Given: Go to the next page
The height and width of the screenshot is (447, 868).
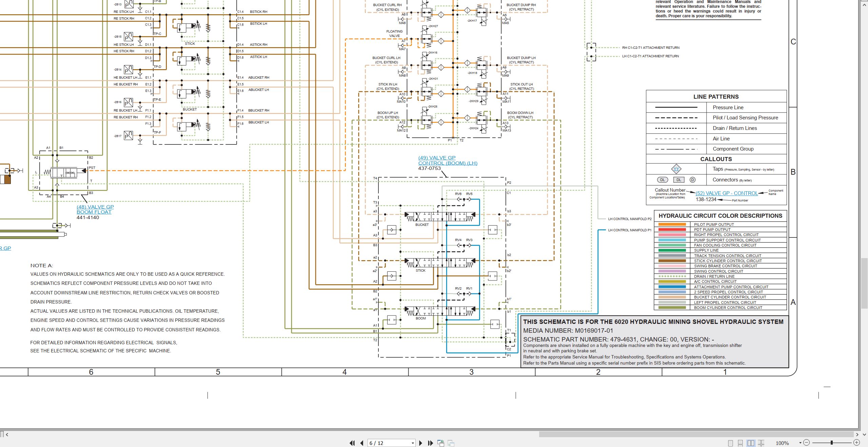Looking at the screenshot, I should coord(421,443).
